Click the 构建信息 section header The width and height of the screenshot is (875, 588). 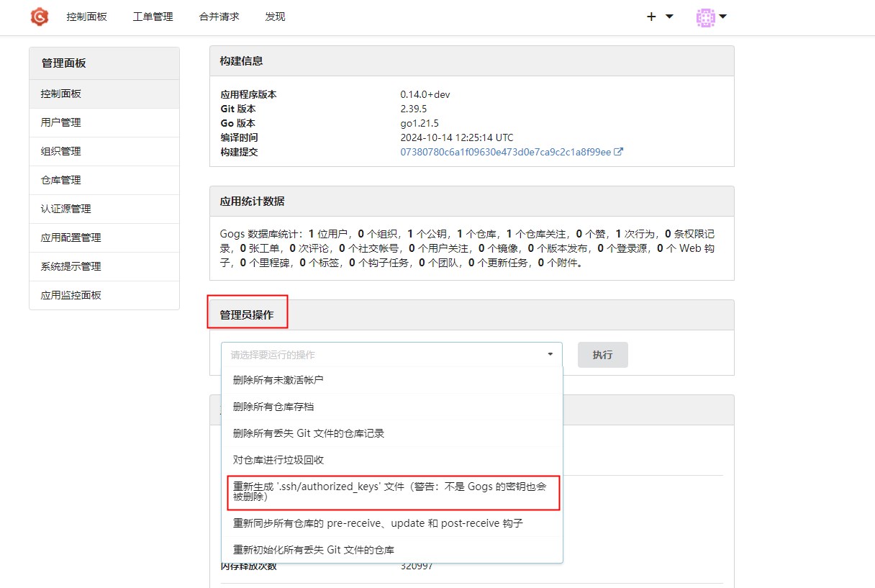472,61
